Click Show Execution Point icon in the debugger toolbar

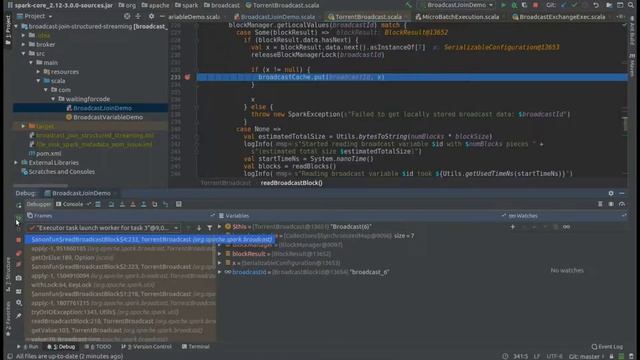(x=98, y=204)
